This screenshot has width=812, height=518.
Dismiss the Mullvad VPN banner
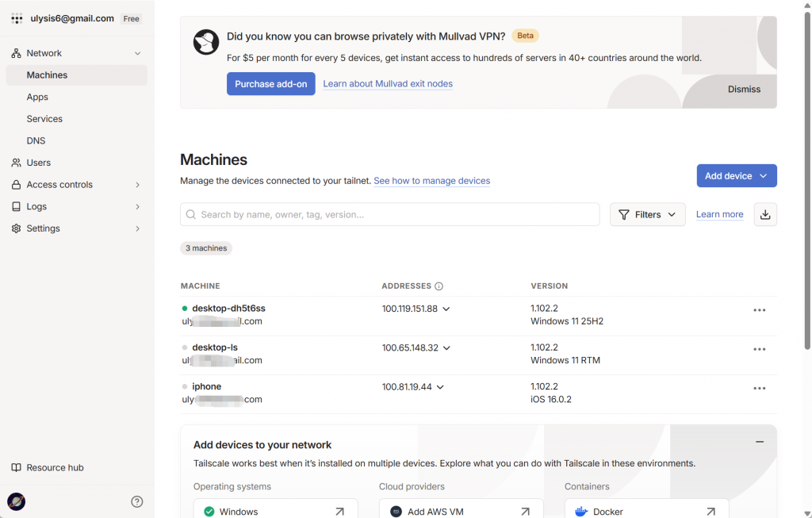tap(744, 89)
